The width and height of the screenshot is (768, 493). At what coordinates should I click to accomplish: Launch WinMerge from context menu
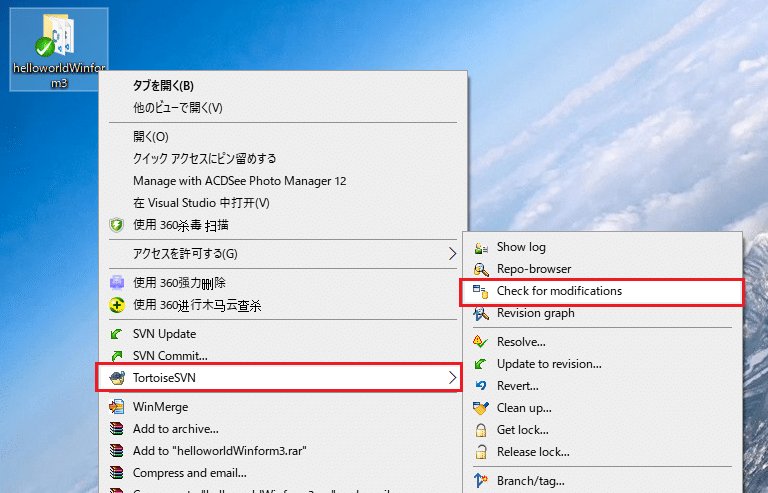coord(283,406)
